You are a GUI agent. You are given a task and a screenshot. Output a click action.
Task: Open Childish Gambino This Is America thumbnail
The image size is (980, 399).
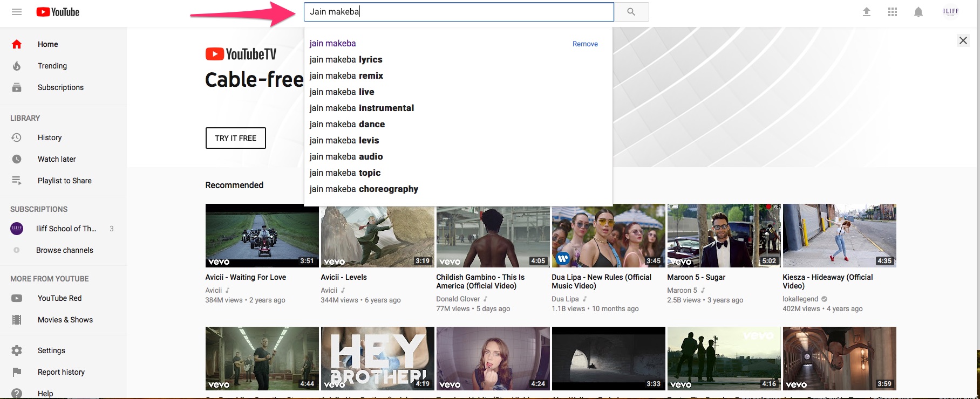(x=493, y=236)
